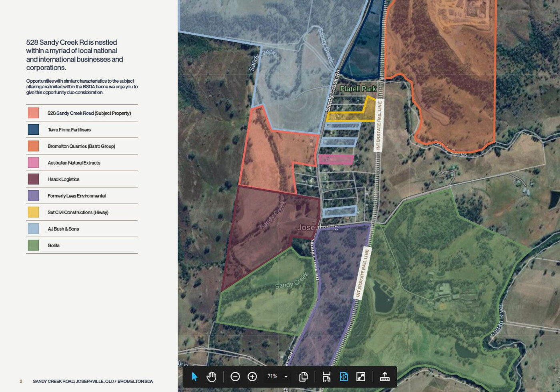The height and width of the screenshot is (392, 560).
Task: Select the arrow selection tool
Action: point(194,376)
